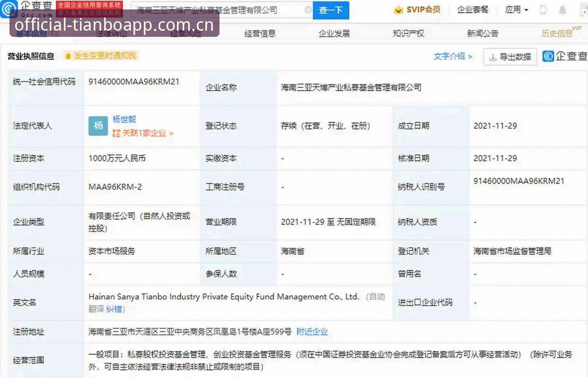
Task: Click the 纳税人识别号 label
Action: 421,187
